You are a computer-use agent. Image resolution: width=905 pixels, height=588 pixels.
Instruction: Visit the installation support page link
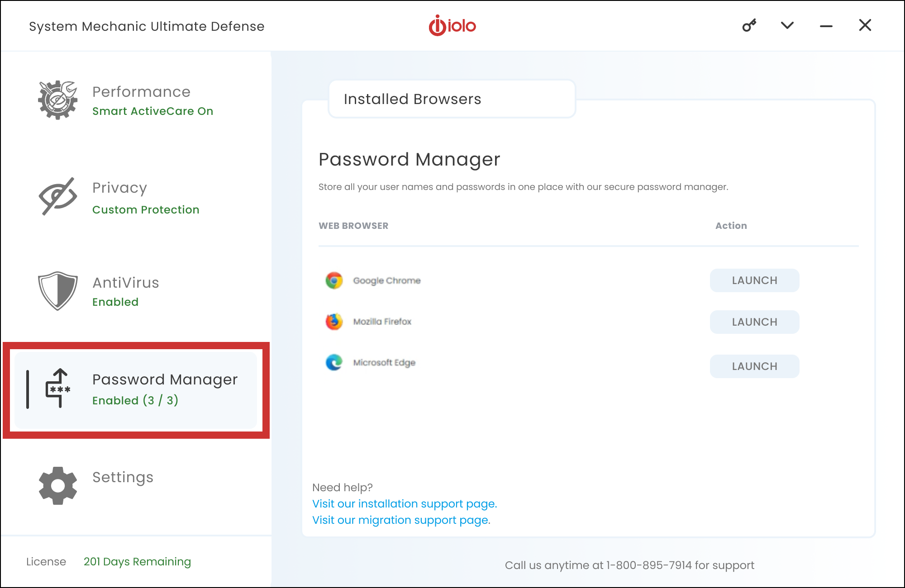coord(405,504)
